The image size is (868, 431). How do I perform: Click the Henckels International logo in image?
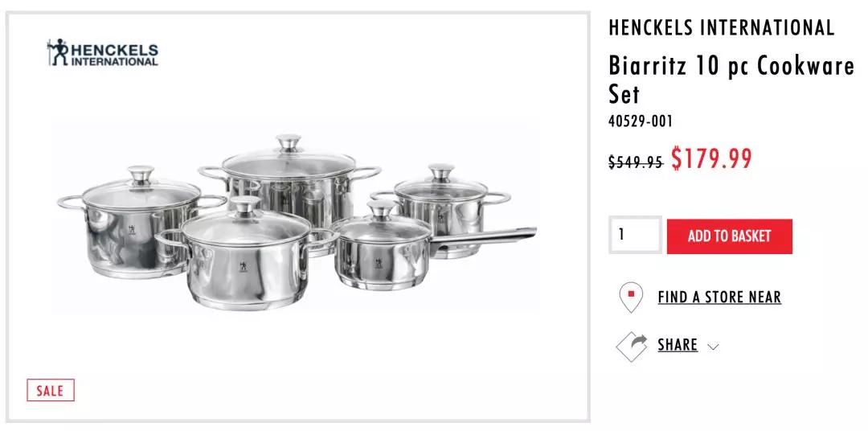[102, 53]
